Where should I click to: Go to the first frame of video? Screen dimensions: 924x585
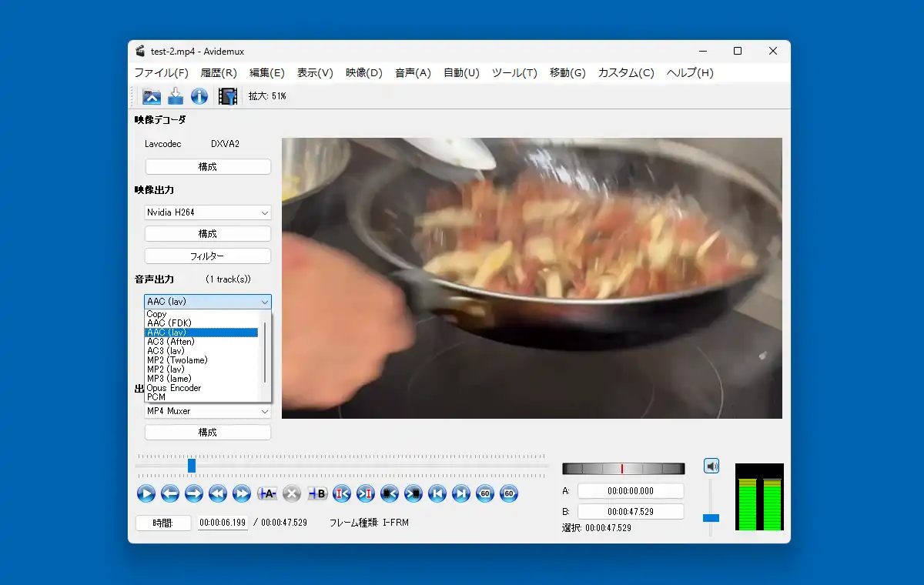pyautogui.click(x=437, y=494)
